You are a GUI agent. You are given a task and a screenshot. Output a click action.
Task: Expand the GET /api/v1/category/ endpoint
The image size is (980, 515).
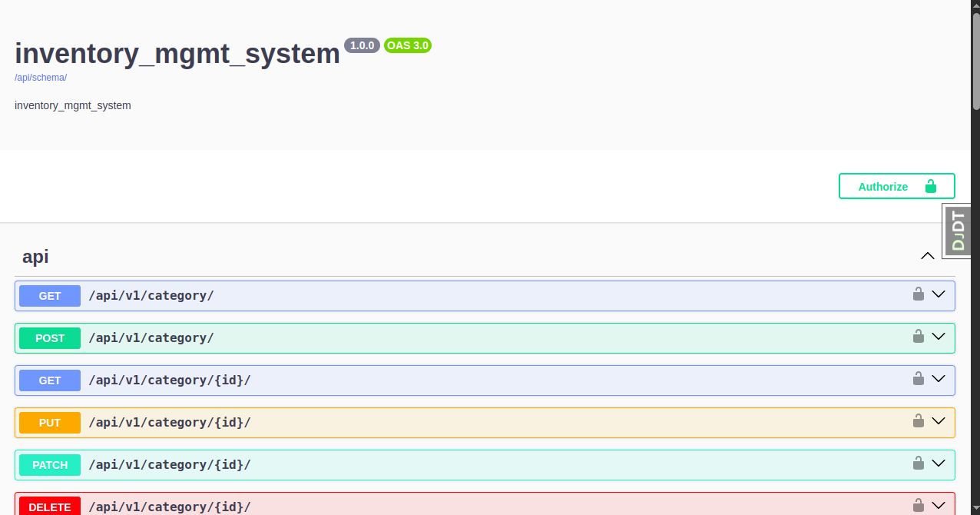point(938,294)
